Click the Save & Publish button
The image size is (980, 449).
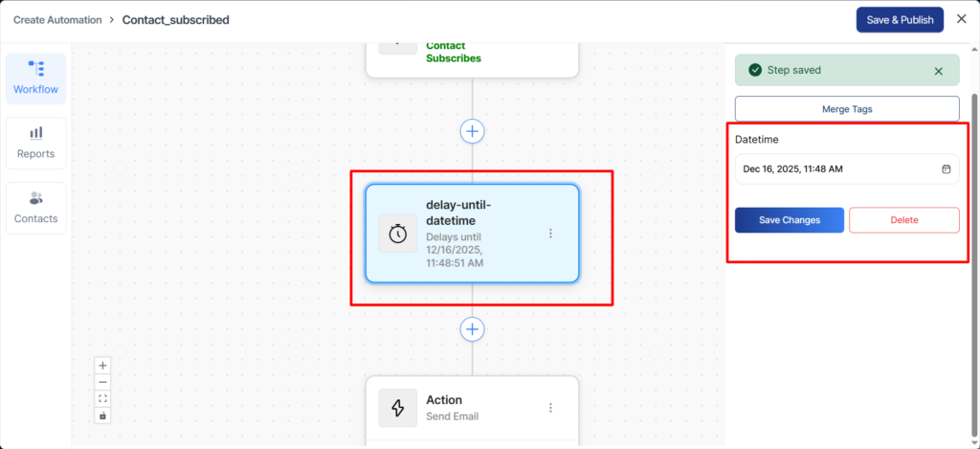click(x=899, y=20)
